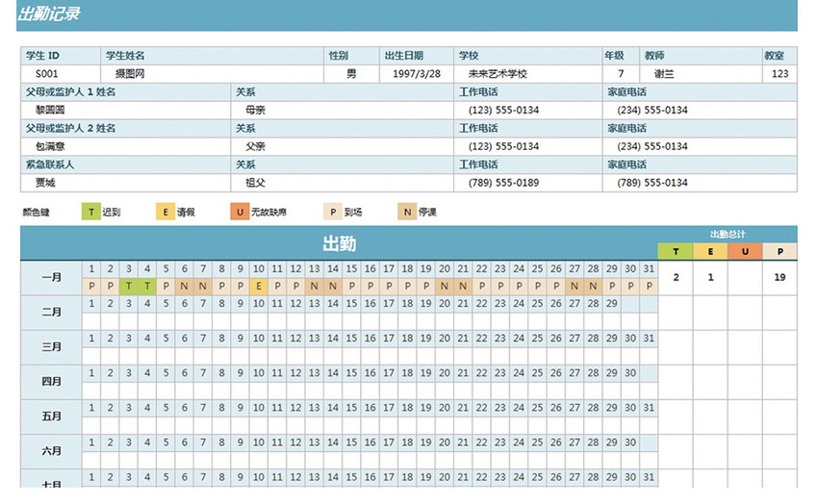Select the teacher cell 谢兰

coord(701,74)
